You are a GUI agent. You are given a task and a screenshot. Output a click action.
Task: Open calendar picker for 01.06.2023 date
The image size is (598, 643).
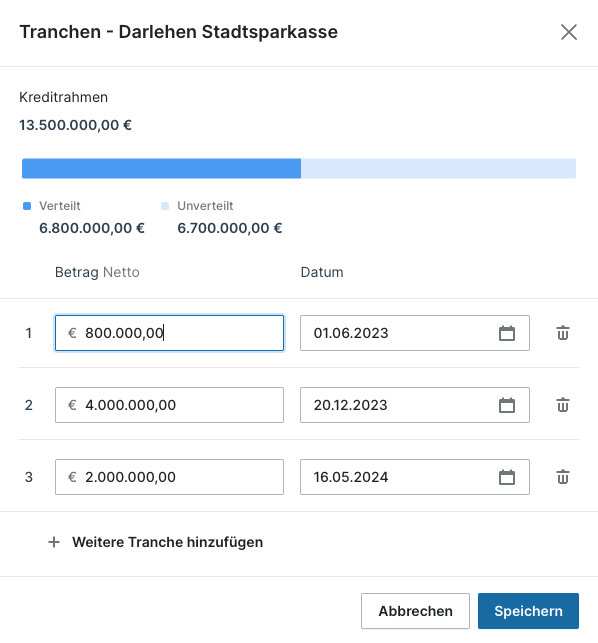pyautogui.click(x=507, y=333)
